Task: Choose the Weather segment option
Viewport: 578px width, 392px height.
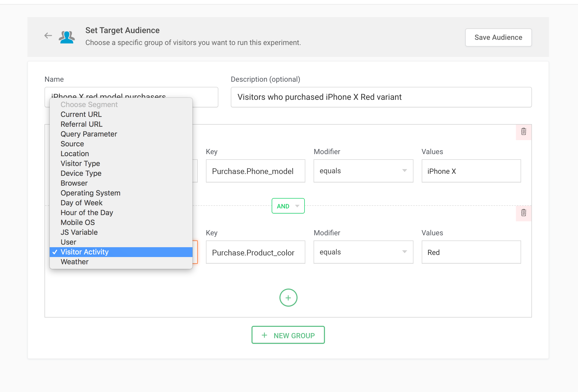Action: [x=75, y=262]
